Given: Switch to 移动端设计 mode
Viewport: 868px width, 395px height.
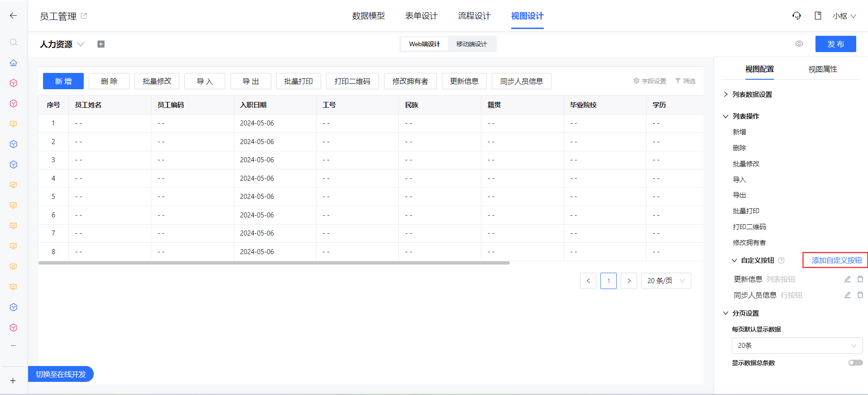Looking at the screenshot, I should click(472, 44).
